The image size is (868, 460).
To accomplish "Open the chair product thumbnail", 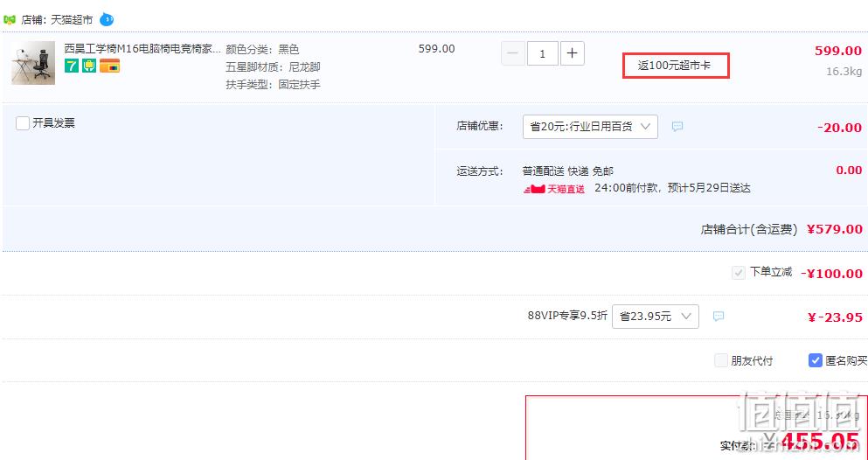I will pyautogui.click(x=33, y=63).
